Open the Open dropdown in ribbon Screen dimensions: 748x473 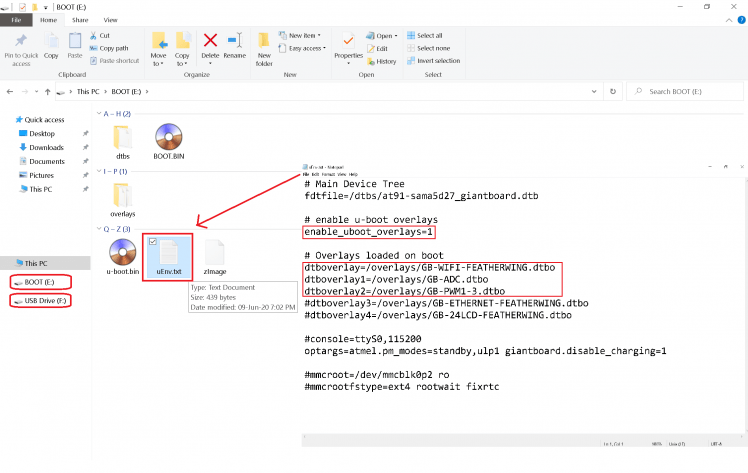click(382, 36)
